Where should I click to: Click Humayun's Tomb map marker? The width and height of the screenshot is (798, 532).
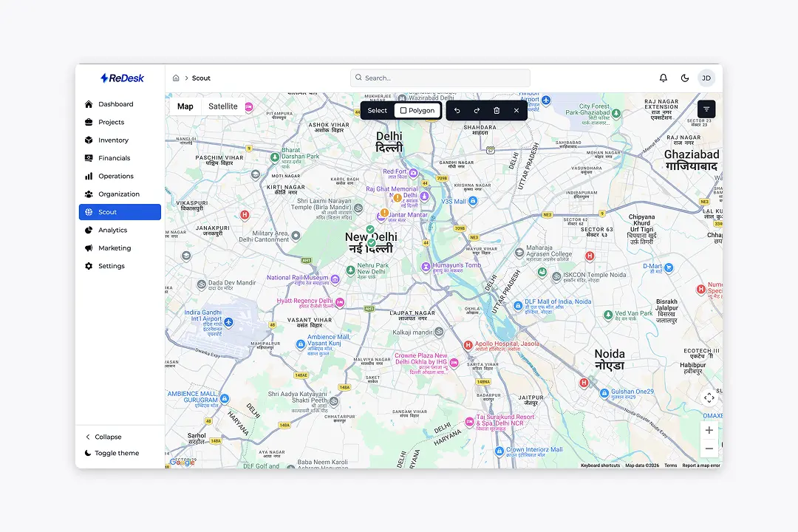click(426, 267)
